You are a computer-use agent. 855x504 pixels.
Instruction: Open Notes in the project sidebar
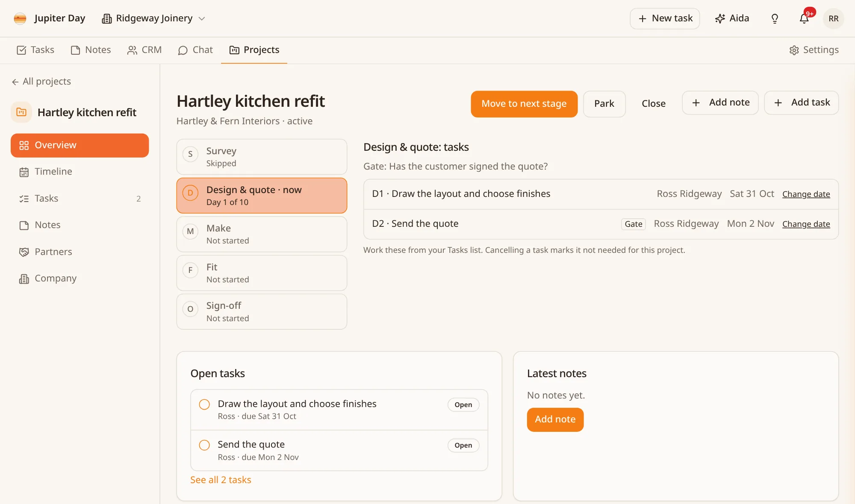point(80,225)
